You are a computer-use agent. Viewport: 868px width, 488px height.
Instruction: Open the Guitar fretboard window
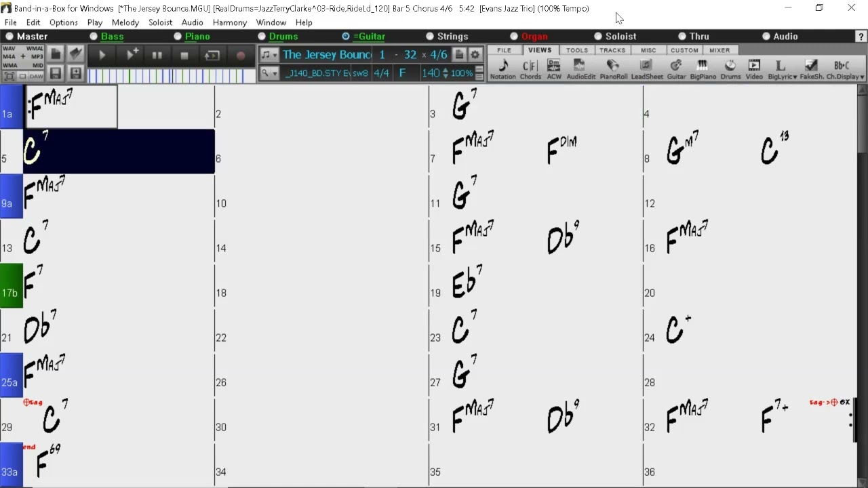[676, 69]
